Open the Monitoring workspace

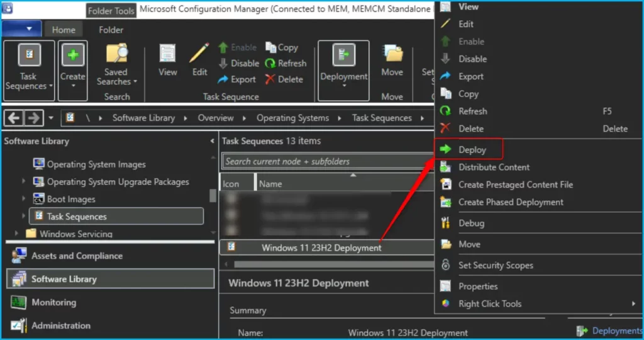110,302
